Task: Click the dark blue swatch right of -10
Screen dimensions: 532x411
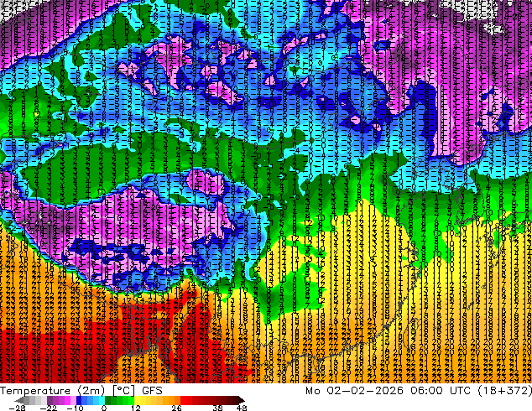Action: coord(79,400)
